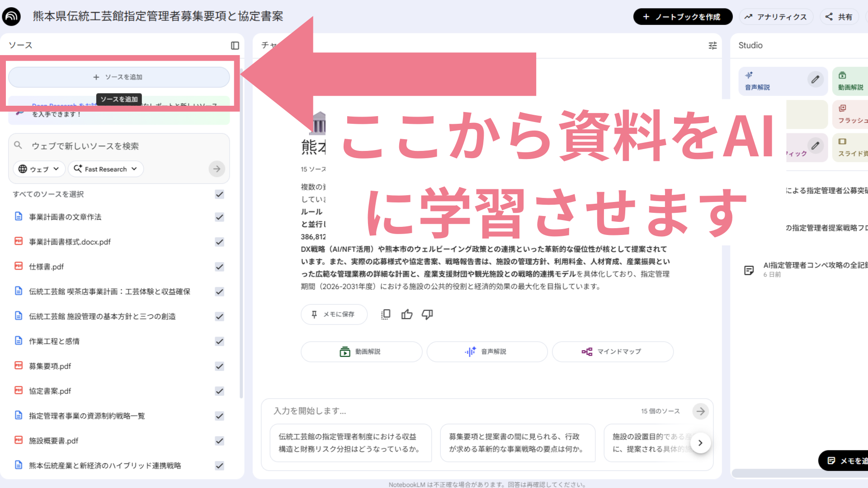Open the Fast Research mode dropdown
868x488 pixels.
[x=106, y=169]
